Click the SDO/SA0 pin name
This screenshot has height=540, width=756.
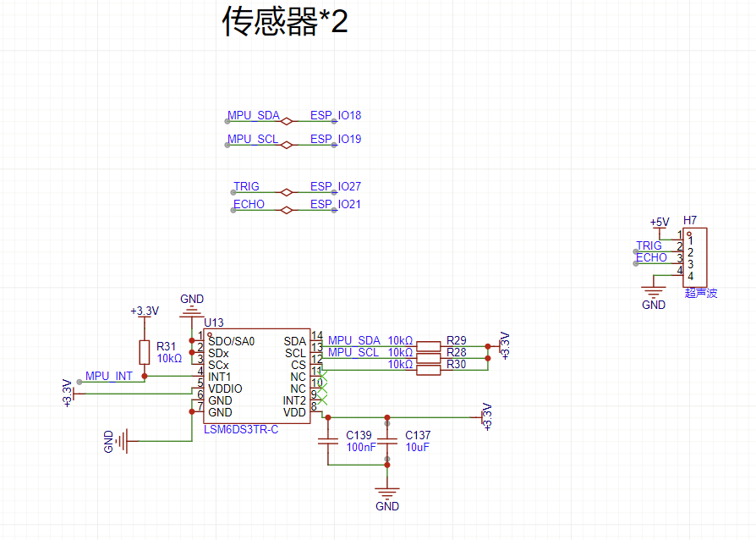pos(232,341)
